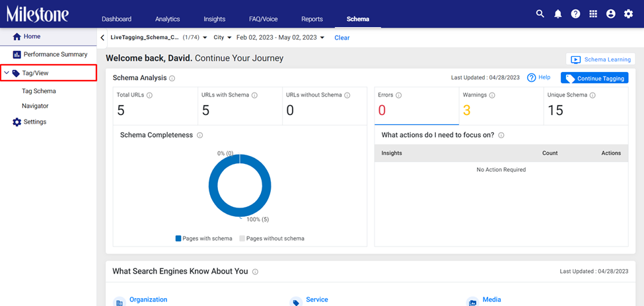This screenshot has height=306, width=644.
Task: Show info icon next to URLs with Schema
Action: pyautogui.click(x=255, y=95)
